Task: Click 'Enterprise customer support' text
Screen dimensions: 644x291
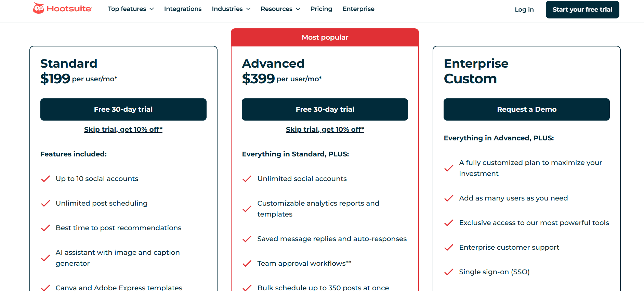Action: (x=509, y=247)
